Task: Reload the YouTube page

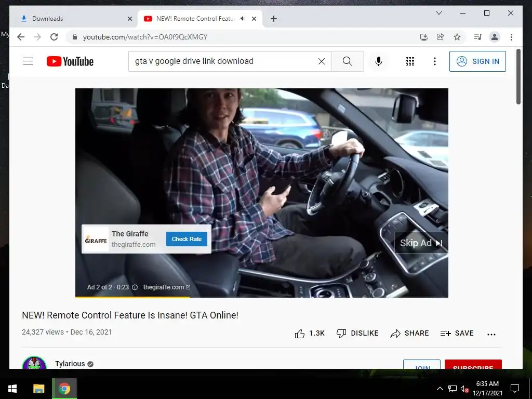Action: (x=54, y=37)
